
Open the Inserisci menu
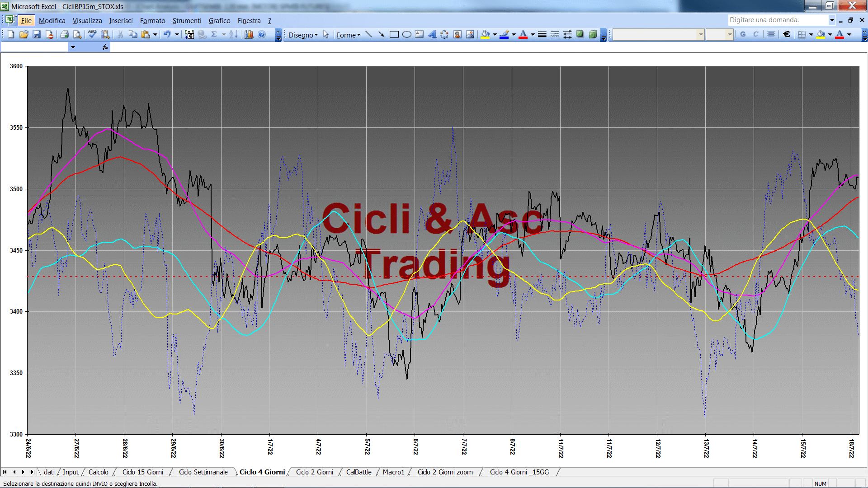point(121,20)
